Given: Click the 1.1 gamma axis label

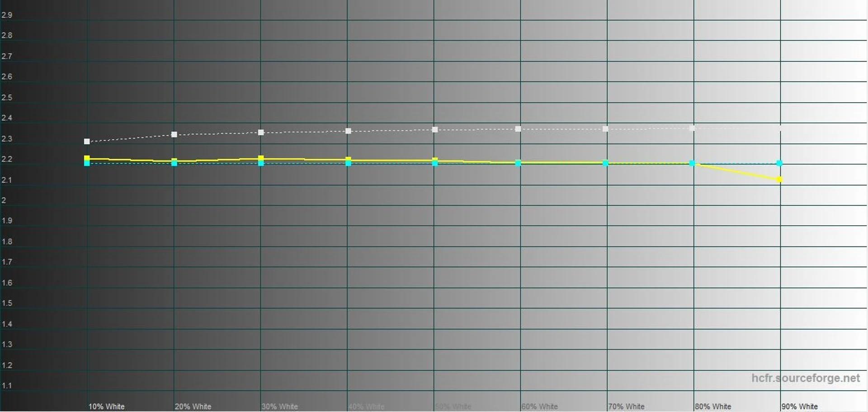Looking at the screenshot, I should pyautogui.click(x=7, y=386).
